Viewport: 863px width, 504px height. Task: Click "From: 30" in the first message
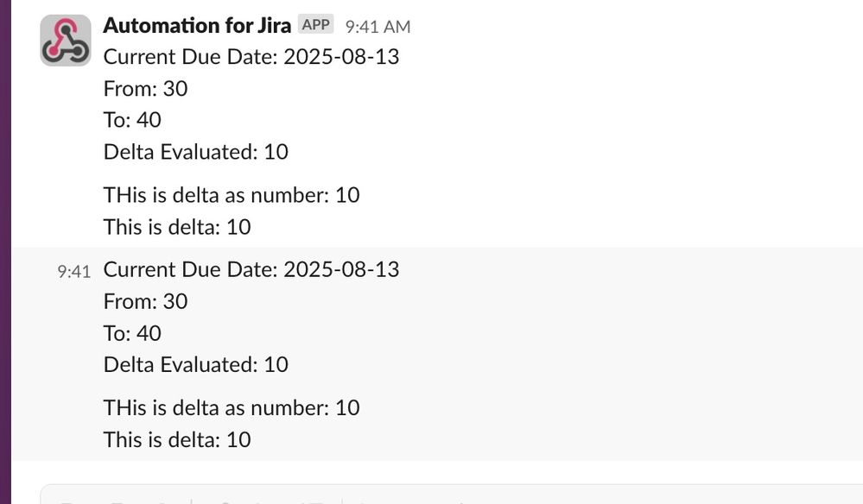146,89
